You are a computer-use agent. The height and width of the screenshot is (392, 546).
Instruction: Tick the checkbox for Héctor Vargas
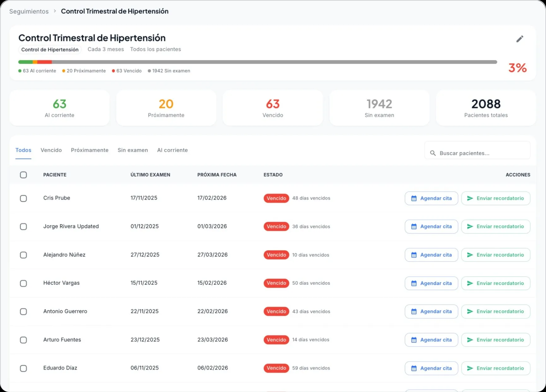(23, 283)
